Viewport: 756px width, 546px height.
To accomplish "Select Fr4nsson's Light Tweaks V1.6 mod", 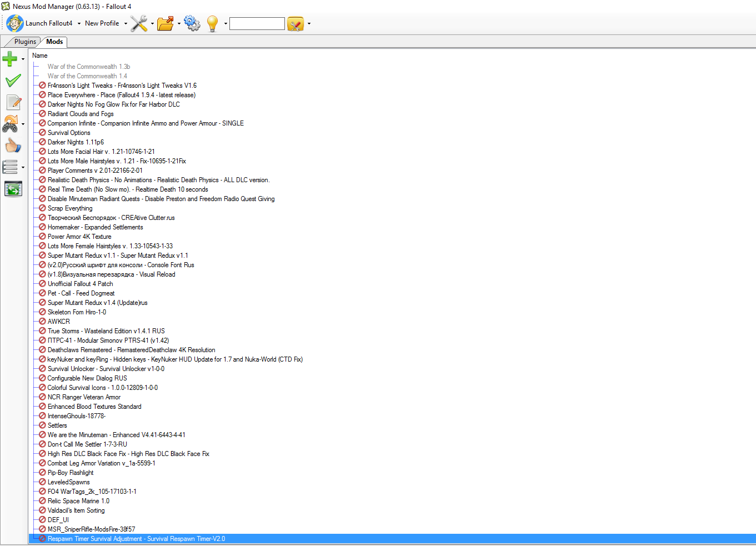I will [122, 86].
